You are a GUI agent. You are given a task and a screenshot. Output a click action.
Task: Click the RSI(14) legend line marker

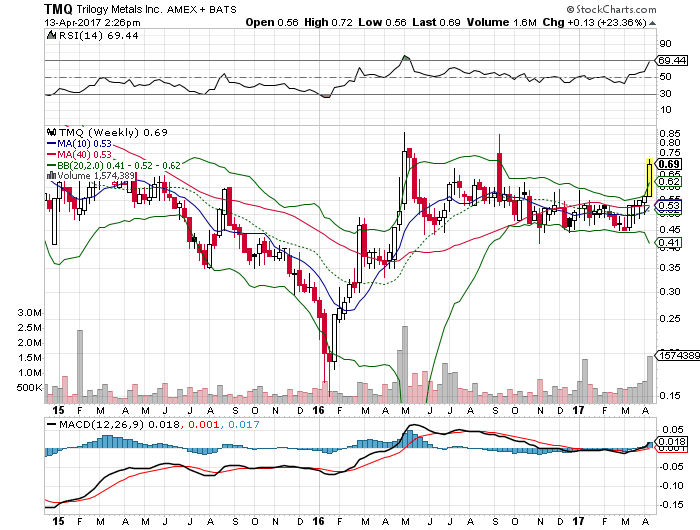[x=50, y=34]
